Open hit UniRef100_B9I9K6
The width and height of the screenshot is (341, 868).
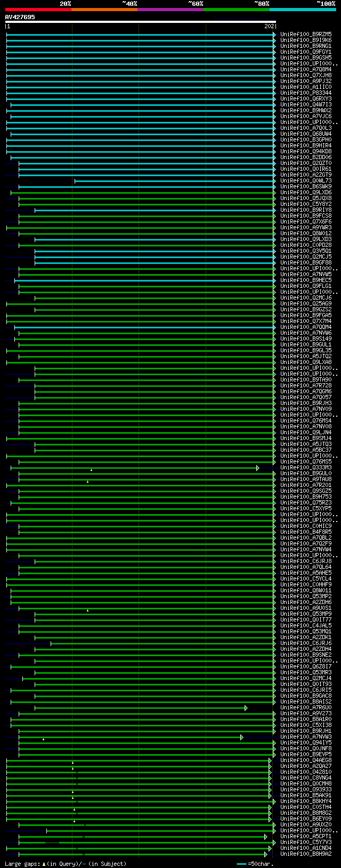pyautogui.click(x=306, y=40)
